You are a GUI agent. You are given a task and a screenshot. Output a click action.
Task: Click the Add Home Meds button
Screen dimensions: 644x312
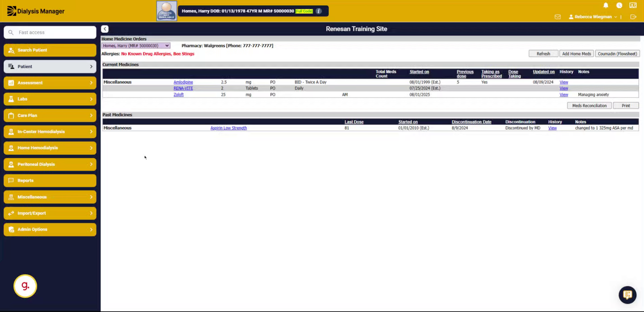coord(576,54)
